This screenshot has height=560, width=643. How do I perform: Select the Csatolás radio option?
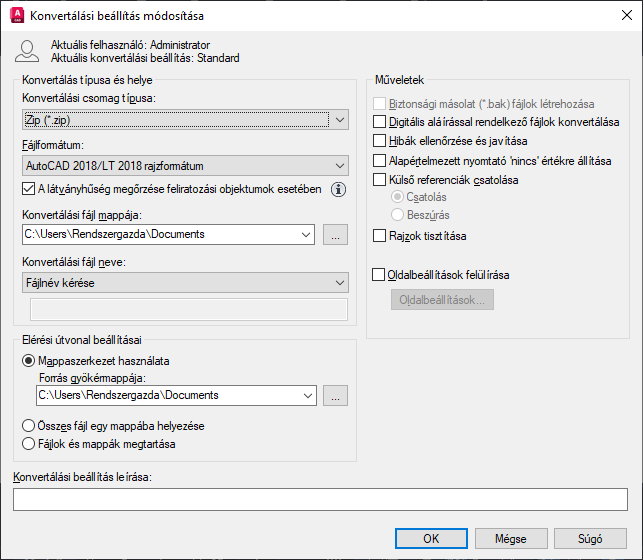(x=397, y=197)
